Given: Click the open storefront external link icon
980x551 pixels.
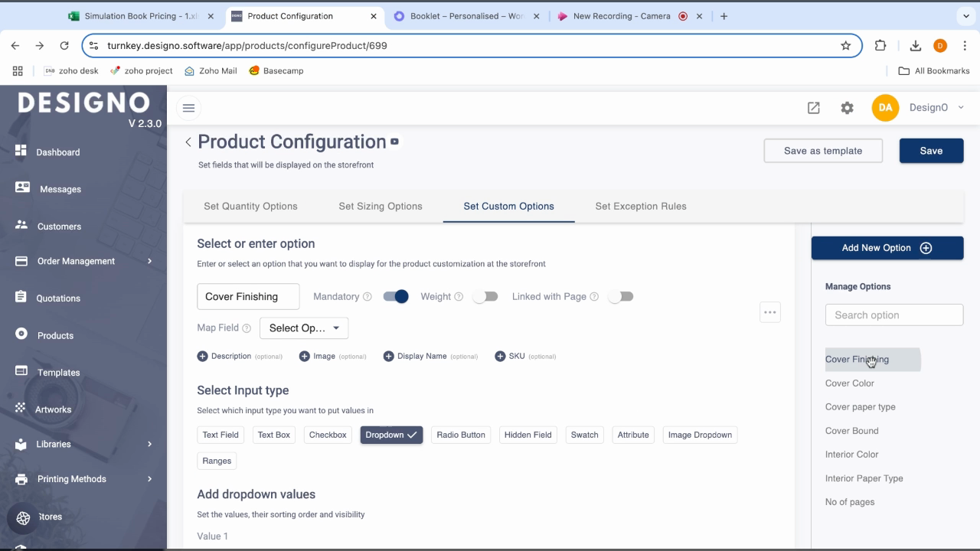Looking at the screenshot, I should pyautogui.click(x=813, y=108).
